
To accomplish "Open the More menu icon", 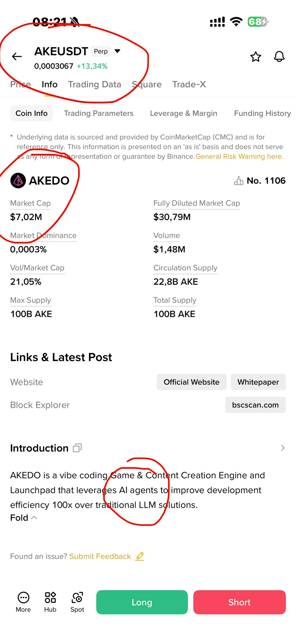I will [x=23, y=597].
